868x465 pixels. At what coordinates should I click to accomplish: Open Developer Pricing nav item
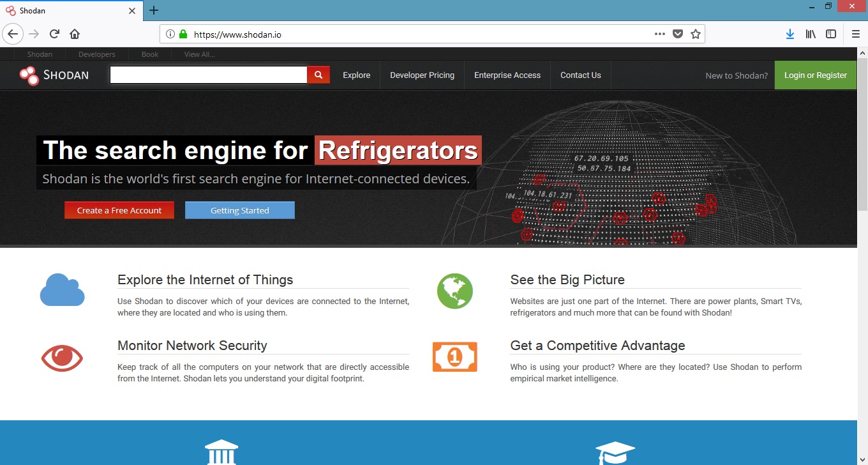click(422, 75)
